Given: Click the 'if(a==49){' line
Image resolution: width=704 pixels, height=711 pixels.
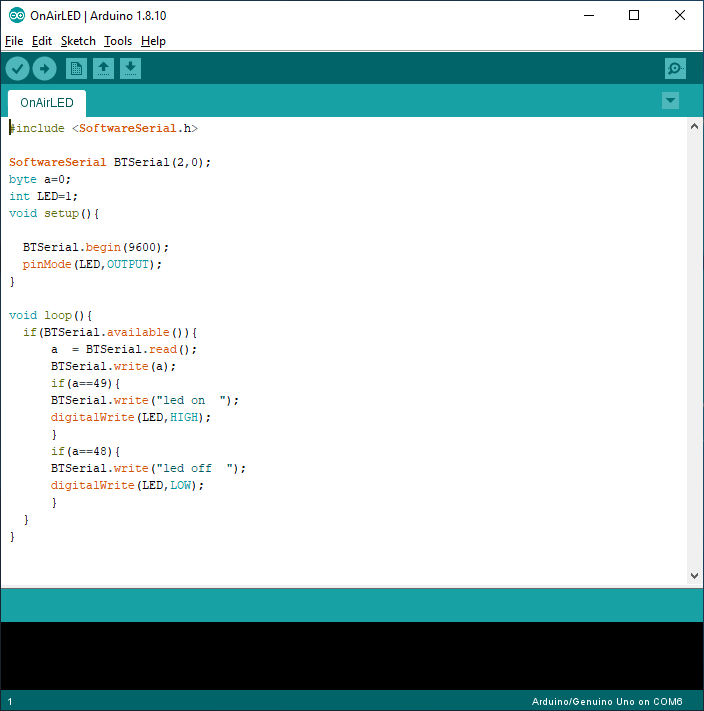Looking at the screenshot, I should click(85, 384).
